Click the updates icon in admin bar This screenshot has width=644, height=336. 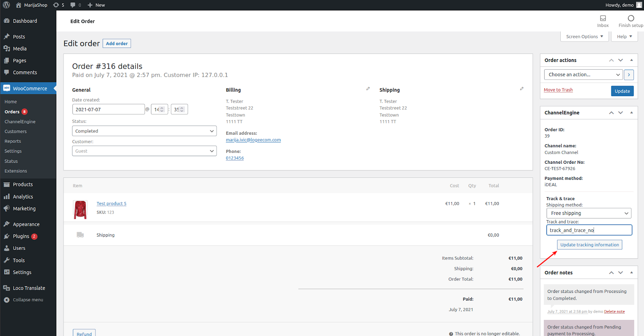coord(56,5)
